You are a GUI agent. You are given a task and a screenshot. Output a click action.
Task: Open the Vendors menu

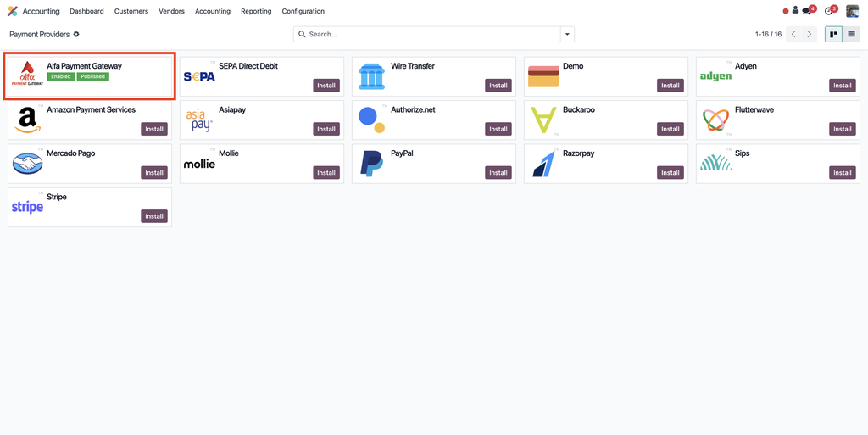tap(171, 11)
